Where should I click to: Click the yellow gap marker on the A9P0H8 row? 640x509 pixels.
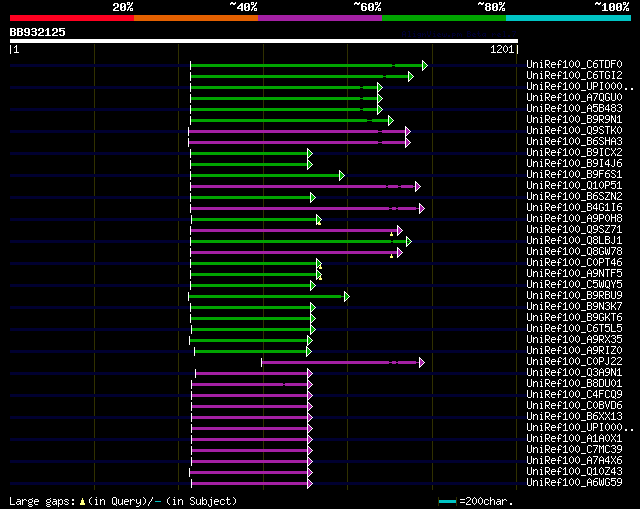(x=319, y=223)
